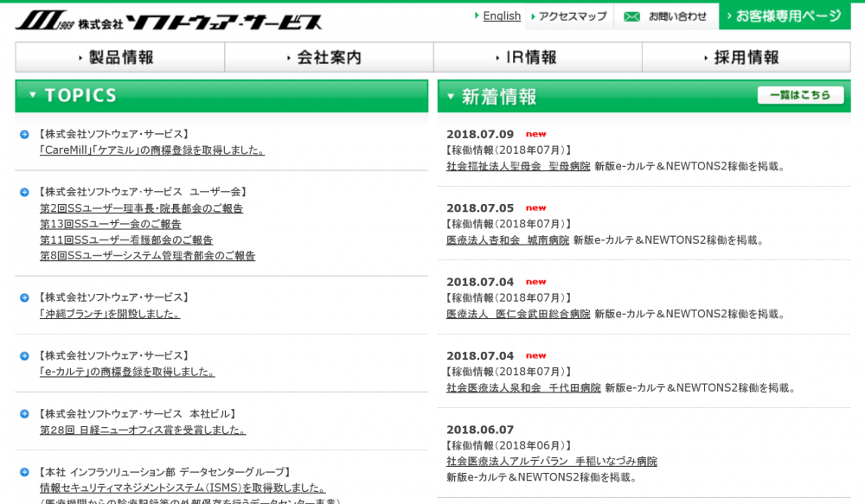Click blue bullet icon beside 沖縄ブランチ topic
865x504 pixels.
coord(24,297)
